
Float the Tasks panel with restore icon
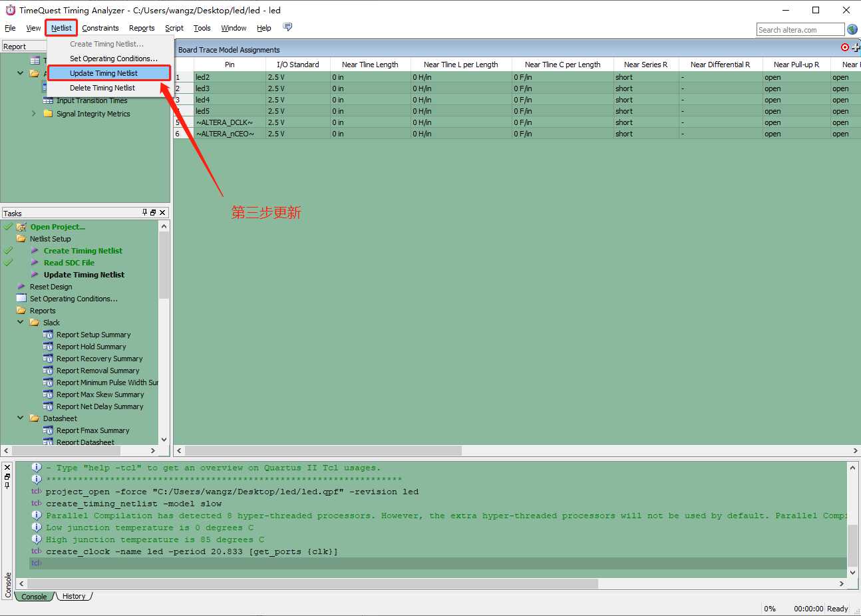pos(153,212)
